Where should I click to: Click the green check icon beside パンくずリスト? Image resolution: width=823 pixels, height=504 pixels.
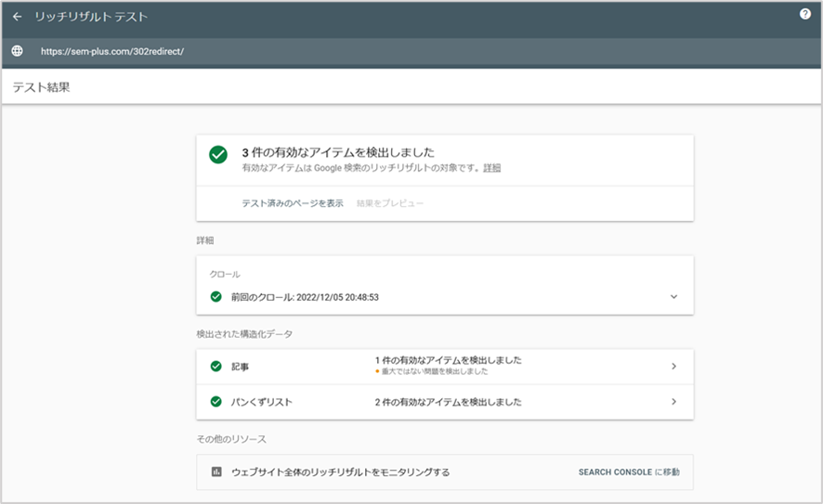(x=216, y=402)
